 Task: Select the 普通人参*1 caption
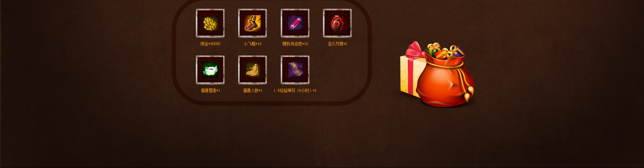253,90
